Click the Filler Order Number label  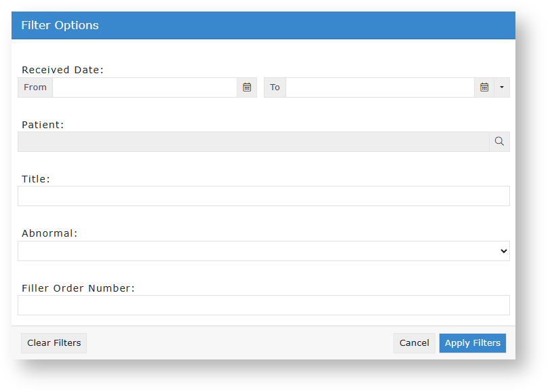[78, 288]
